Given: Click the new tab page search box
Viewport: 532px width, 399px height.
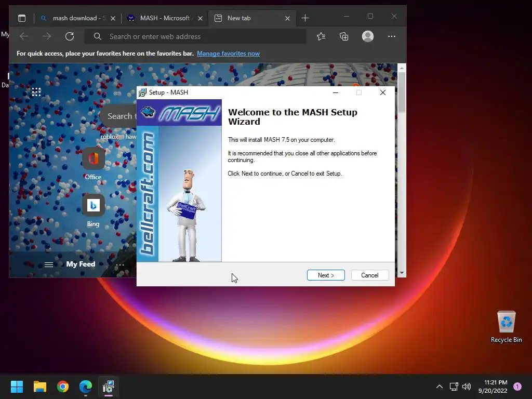Looking at the screenshot, I should [x=119, y=116].
